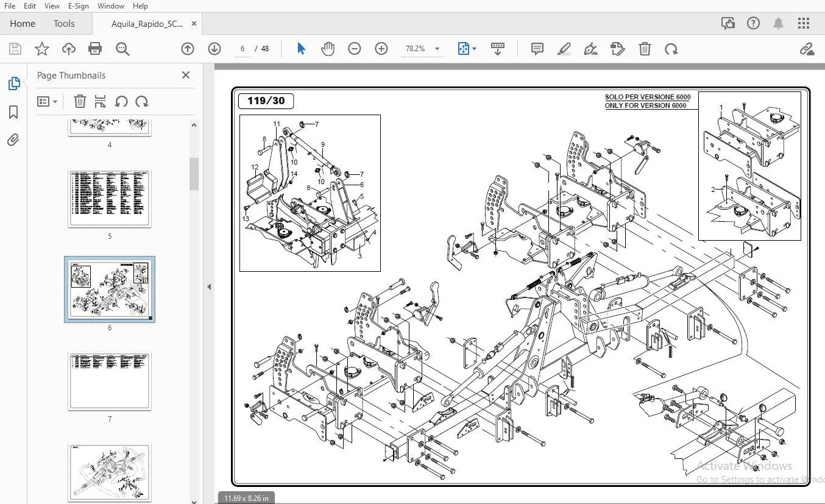Close the Aquila_Rapido_SC document tab
Image resolution: width=825 pixels, height=504 pixels.
pyautogui.click(x=194, y=24)
